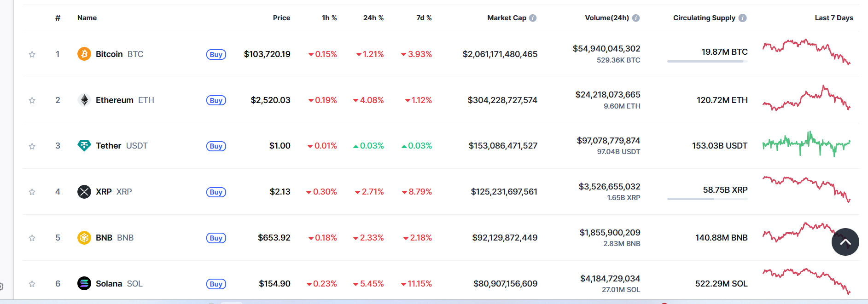Open the Circulating Supply info tooltip icon
This screenshot has width=868, height=304.
pyautogui.click(x=743, y=18)
